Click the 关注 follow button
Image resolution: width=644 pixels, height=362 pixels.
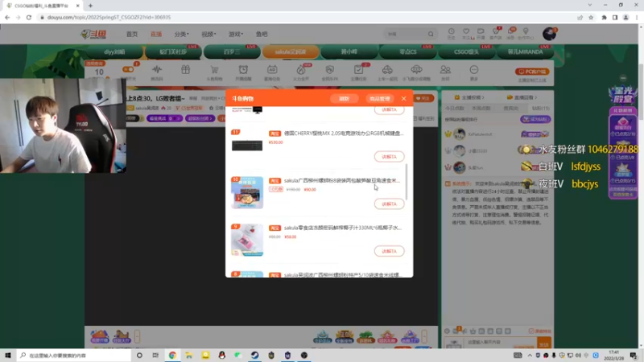tap(423, 98)
